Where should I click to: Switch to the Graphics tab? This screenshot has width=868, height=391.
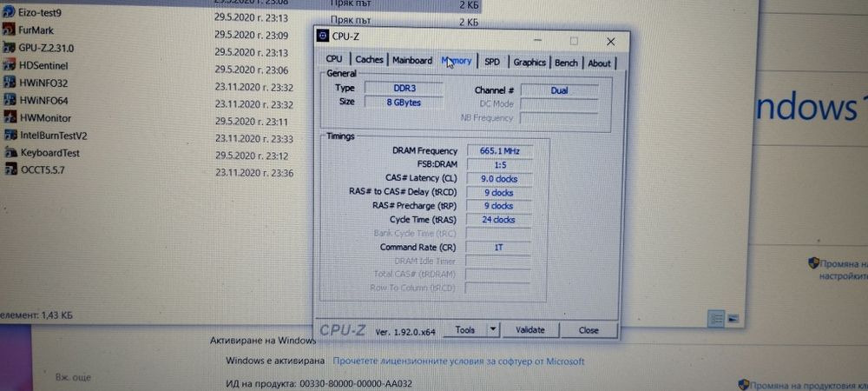[x=529, y=63]
